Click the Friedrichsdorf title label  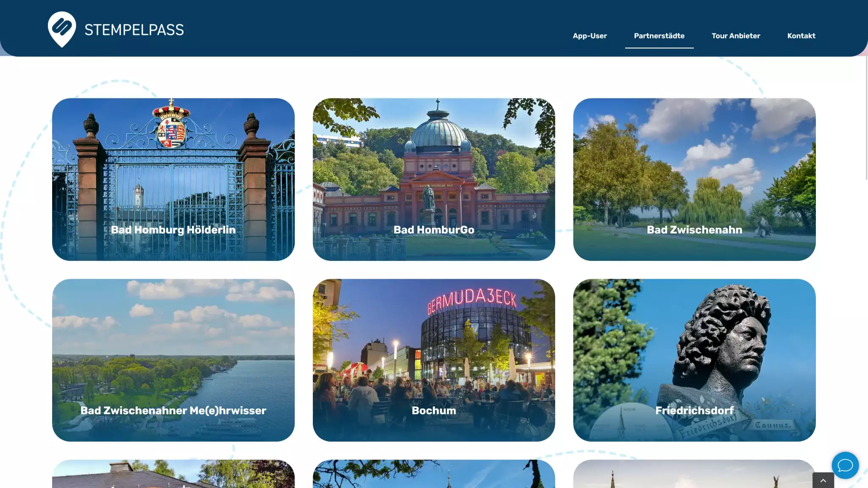point(694,410)
